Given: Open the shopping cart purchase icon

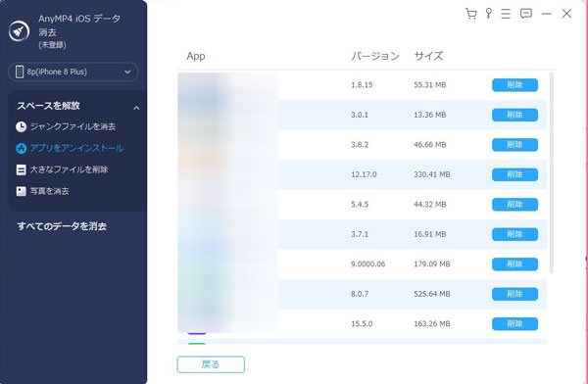Looking at the screenshot, I should [x=471, y=14].
